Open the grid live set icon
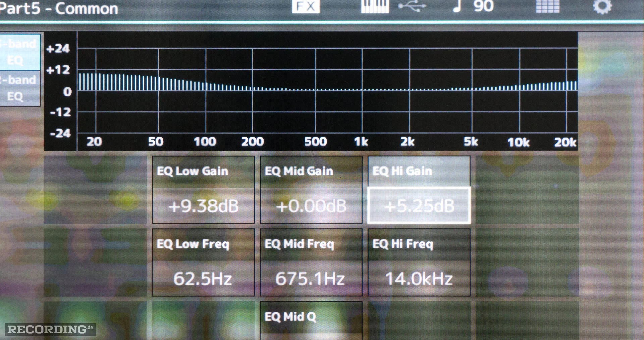 point(547,6)
